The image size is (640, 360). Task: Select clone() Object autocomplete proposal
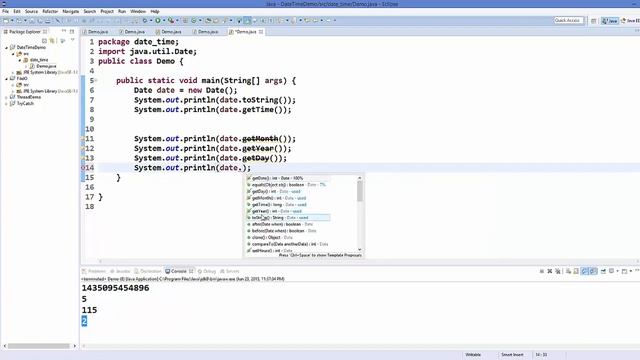(x=289, y=237)
